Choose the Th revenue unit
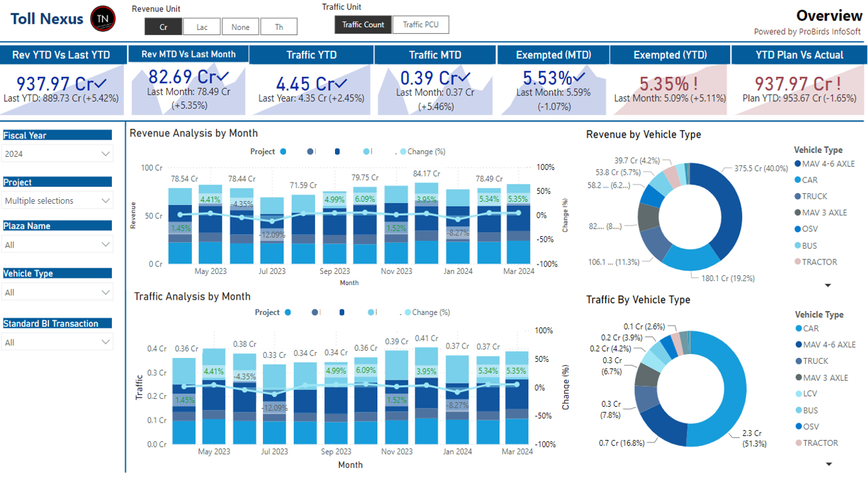868x479 pixels. [x=279, y=26]
